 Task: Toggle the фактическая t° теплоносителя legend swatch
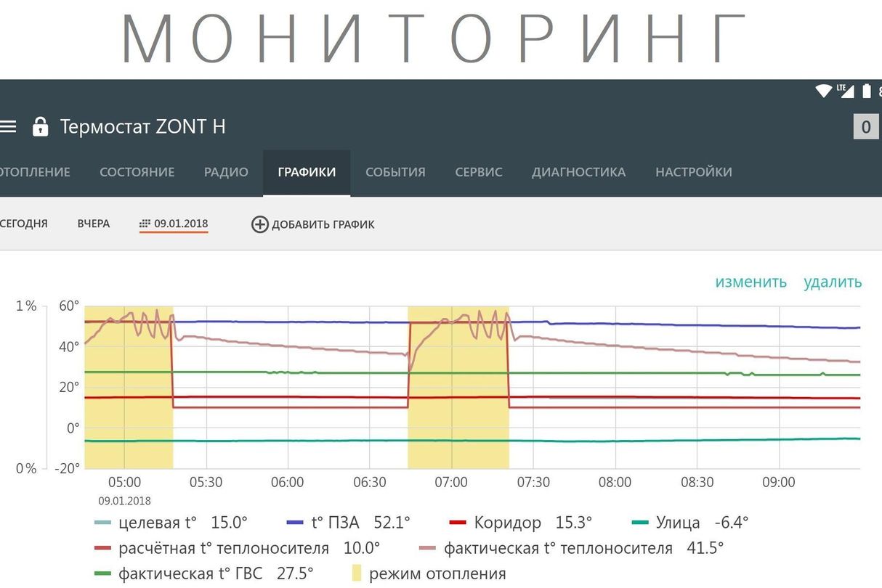click(x=429, y=549)
